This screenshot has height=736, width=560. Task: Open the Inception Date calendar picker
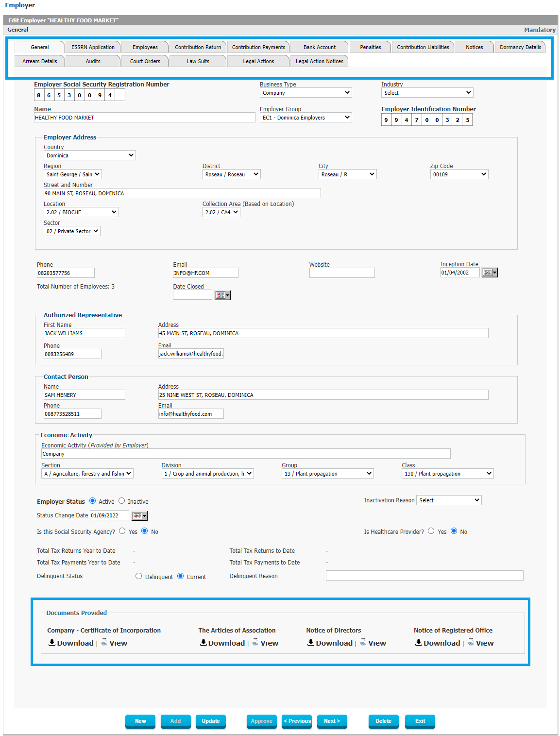[x=490, y=273]
